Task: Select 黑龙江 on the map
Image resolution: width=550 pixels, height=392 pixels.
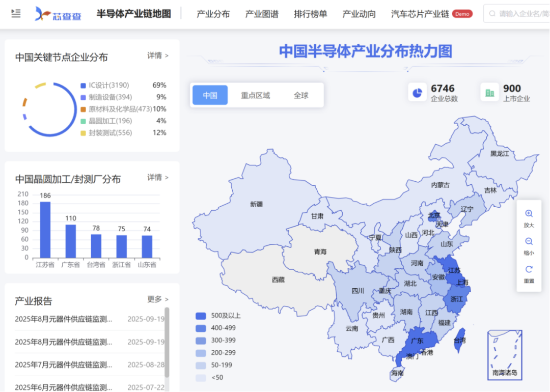Action: click(500, 154)
